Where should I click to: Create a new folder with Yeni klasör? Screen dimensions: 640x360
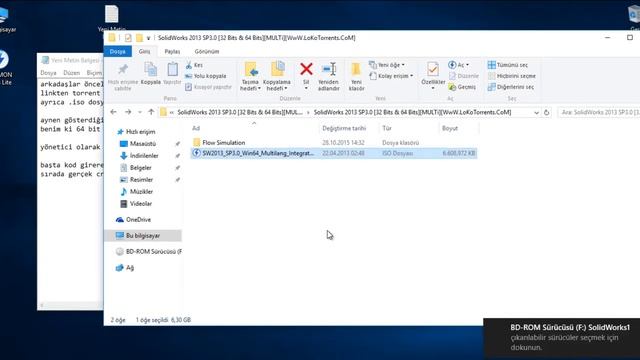pos(356,76)
